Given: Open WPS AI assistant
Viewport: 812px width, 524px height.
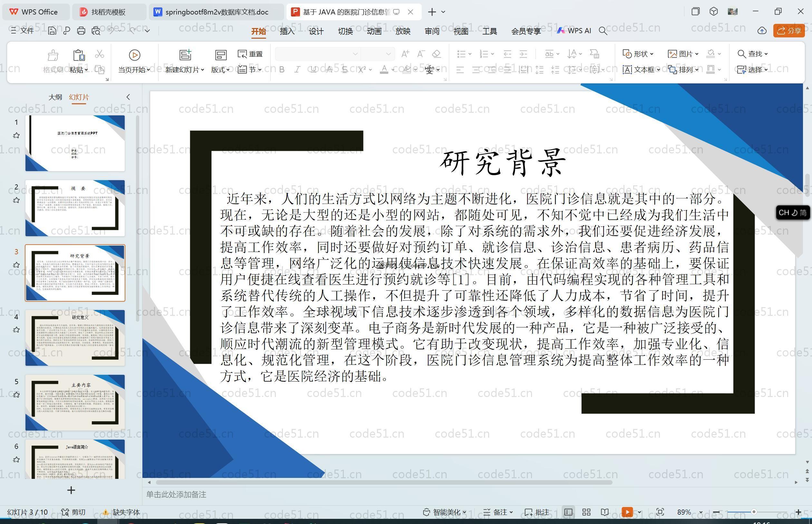Looking at the screenshot, I should pyautogui.click(x=574, y=31).
